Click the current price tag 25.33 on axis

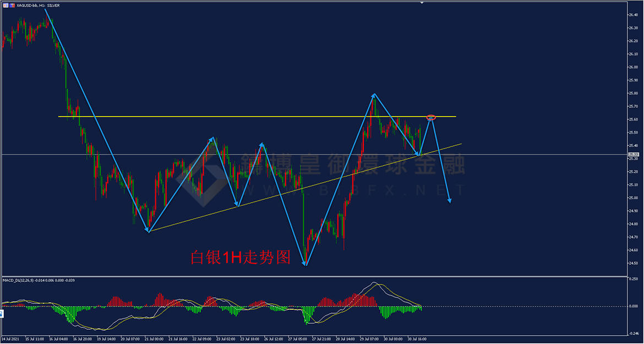(633, 155)
